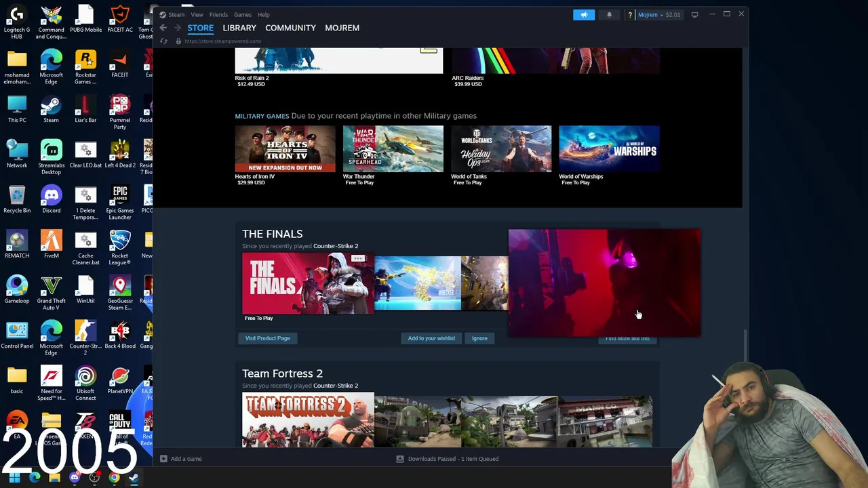Open World of Tanks capsule
The height and width of the screenshot is (488, 868).
(x=501, y=149)
